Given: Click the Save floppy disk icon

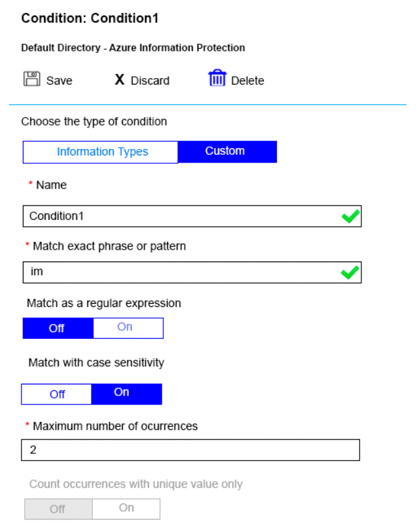Looking at the screenshot, I should coord(32,79).
